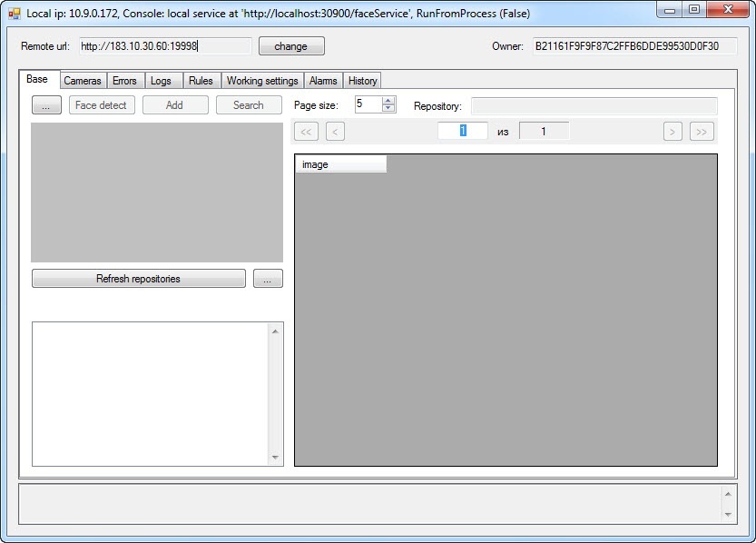Click the browse button above the image preview
Image resolution: width=756 pixels, height=543 pixels.
coord(46,105)
